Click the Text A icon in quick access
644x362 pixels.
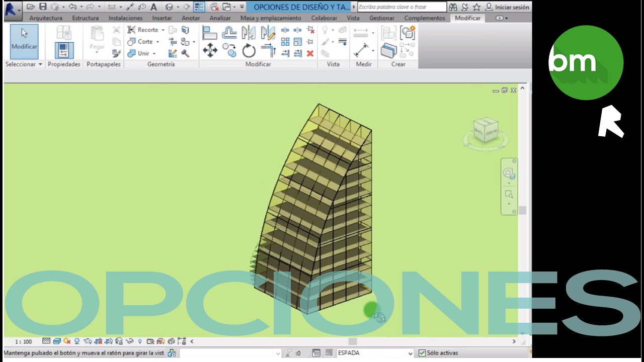coord(154,7)
